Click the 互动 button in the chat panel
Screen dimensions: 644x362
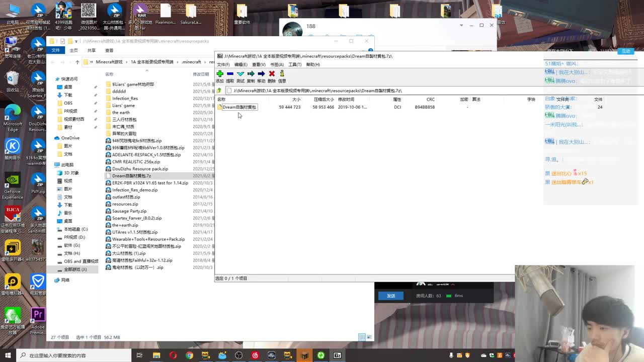pyautogui.click(x=625, y=51)
